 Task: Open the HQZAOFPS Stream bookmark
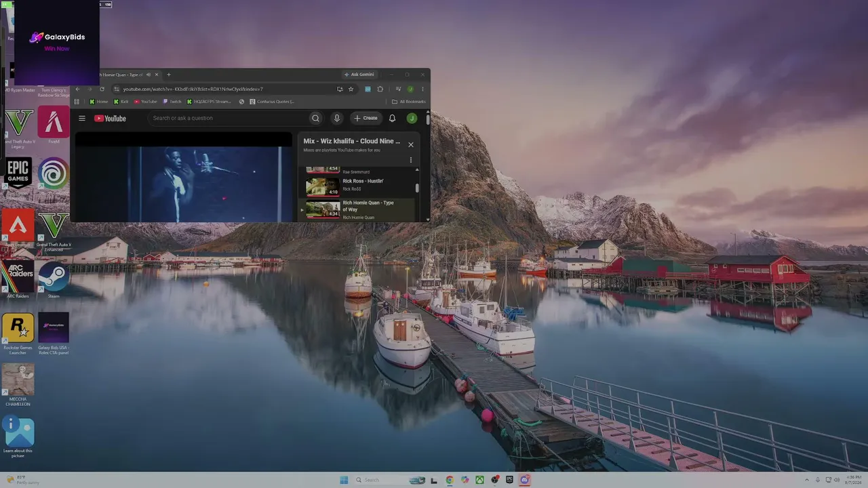(x=209, y=102)
